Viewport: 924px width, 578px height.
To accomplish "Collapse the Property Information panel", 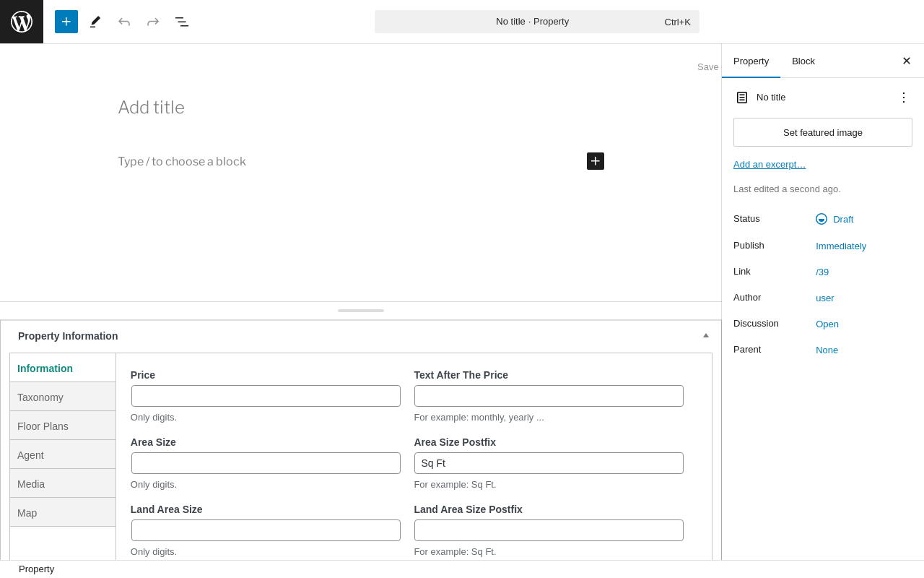I will [706, 335].
